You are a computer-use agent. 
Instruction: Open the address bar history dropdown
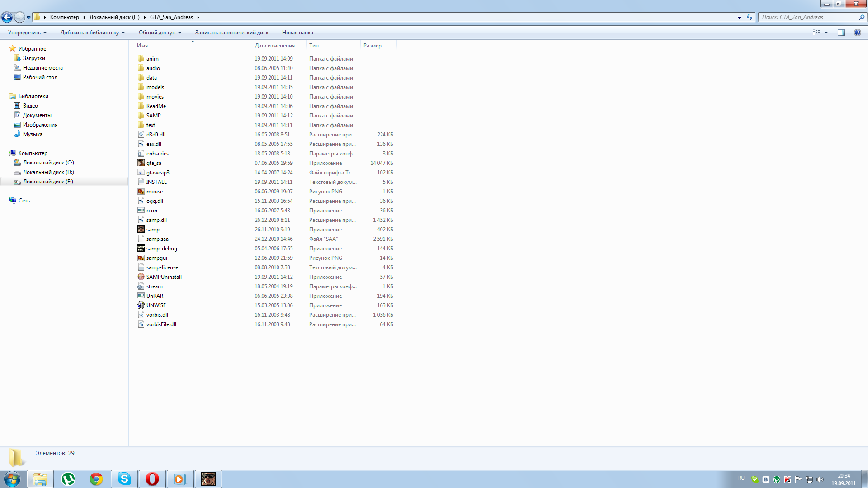pyautogui.click(x=739, y=17)
